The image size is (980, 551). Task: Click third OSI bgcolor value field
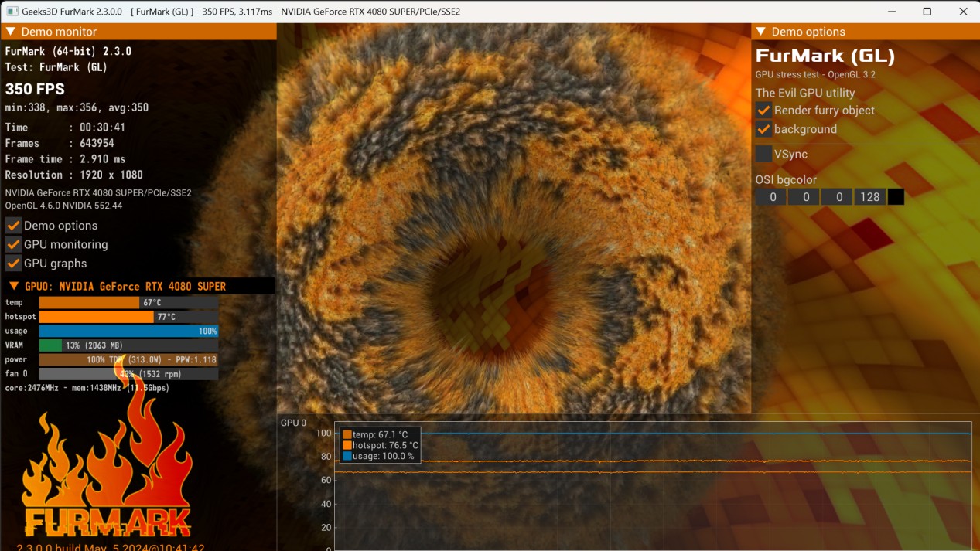[x=837, y=197]
